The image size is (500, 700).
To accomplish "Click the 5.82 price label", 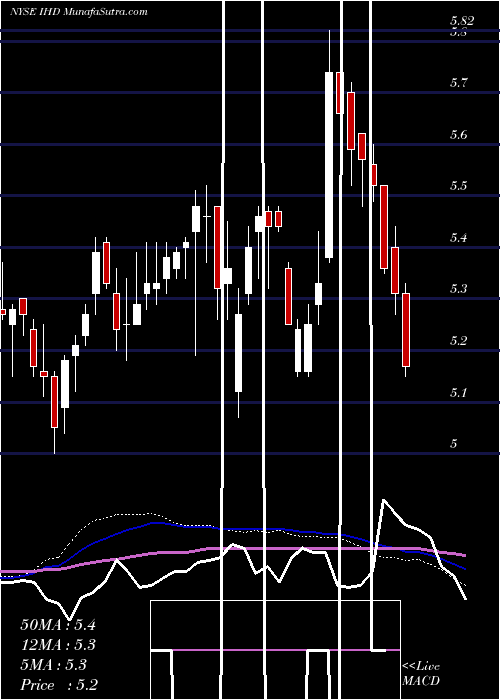I will tap(462, 21).
